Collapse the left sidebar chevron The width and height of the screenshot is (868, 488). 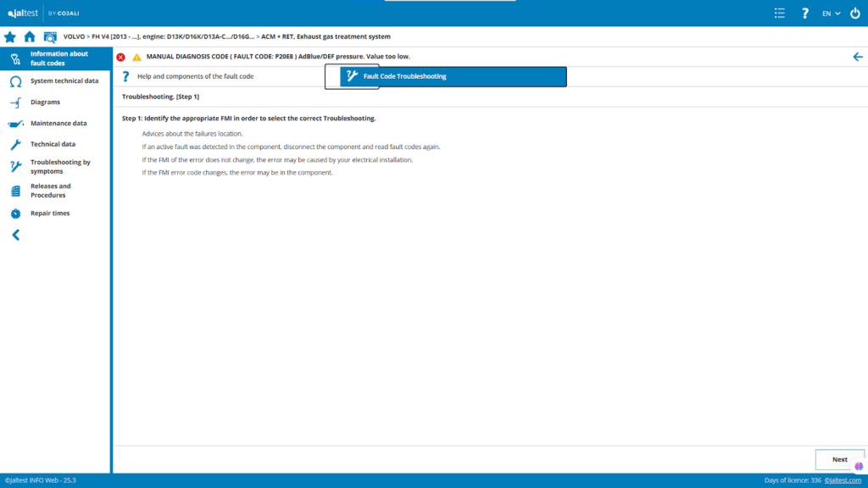pos(15,235)
